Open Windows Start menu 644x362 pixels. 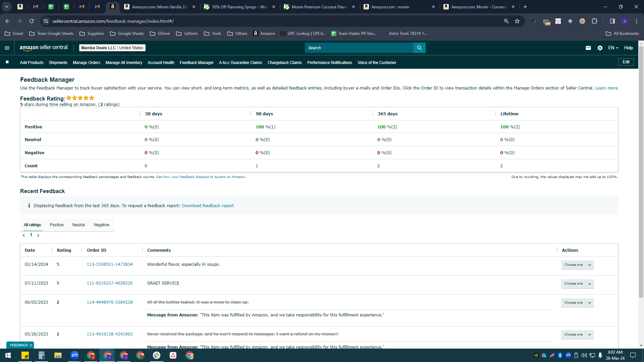pyautogui.click(x=8, y=355)
